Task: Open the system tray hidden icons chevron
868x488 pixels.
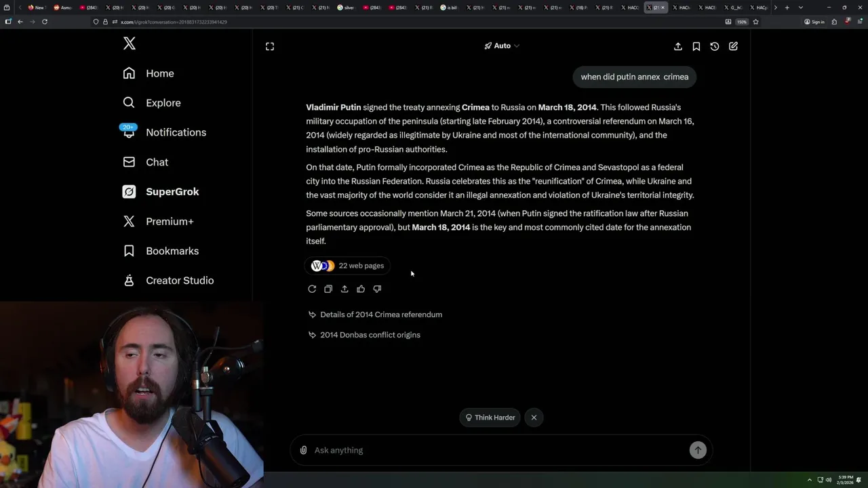Action: pyautogui.click(x=809, y=480)
